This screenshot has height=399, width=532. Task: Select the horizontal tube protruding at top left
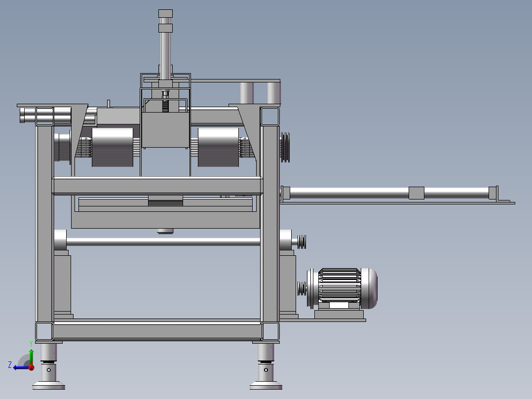(x=45, y=116)
